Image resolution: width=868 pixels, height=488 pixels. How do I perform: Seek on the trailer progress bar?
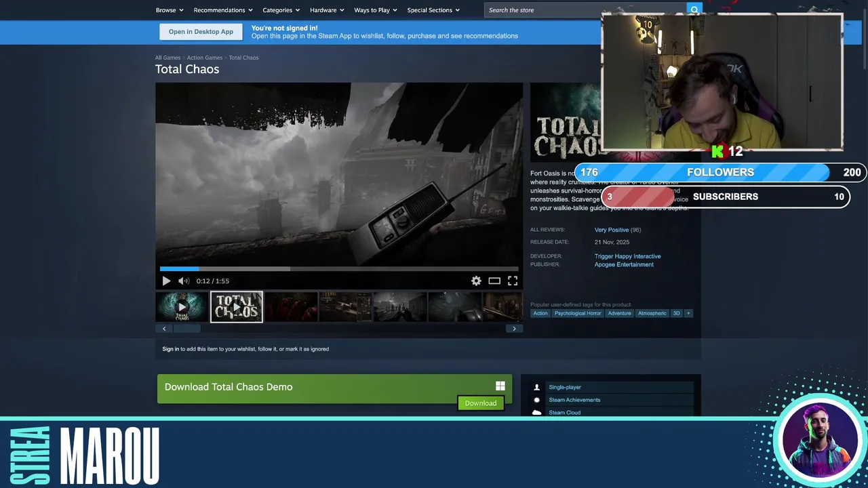tap(339, 268)
